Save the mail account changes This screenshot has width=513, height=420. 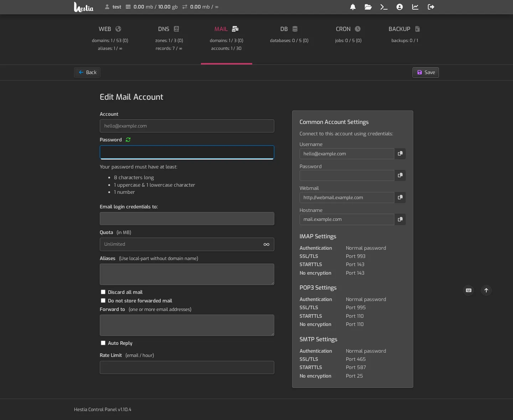[426, 72]
